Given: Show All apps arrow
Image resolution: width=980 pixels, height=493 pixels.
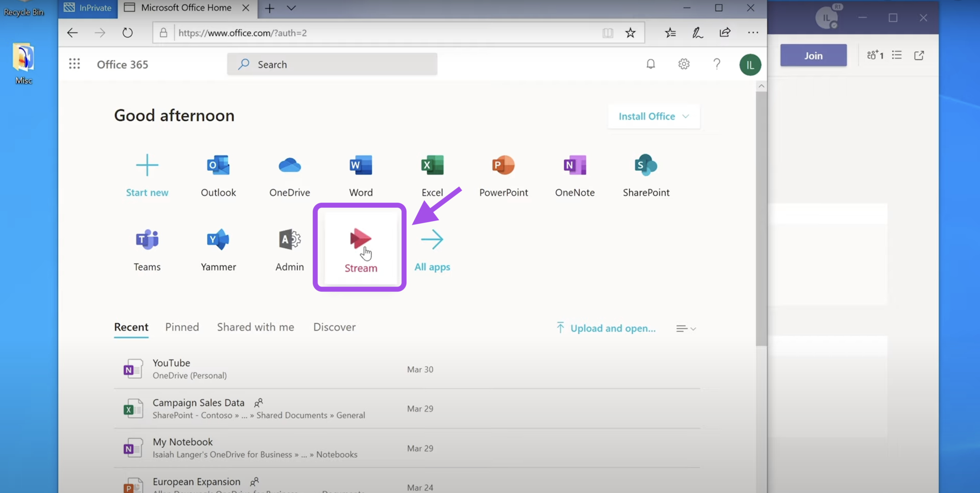Looking at the screenshot, I should click(432, 240).
